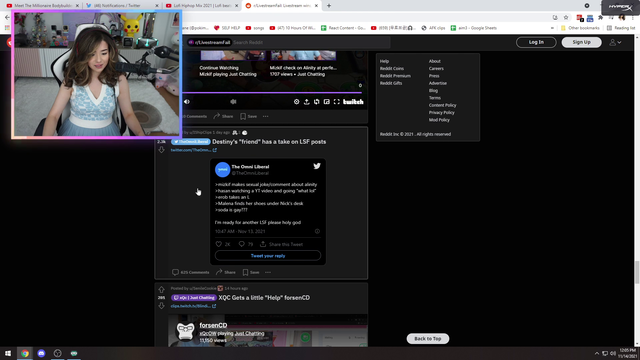Downvote the Destiny's friend post
Screen dimensions: 640x360
162,150
